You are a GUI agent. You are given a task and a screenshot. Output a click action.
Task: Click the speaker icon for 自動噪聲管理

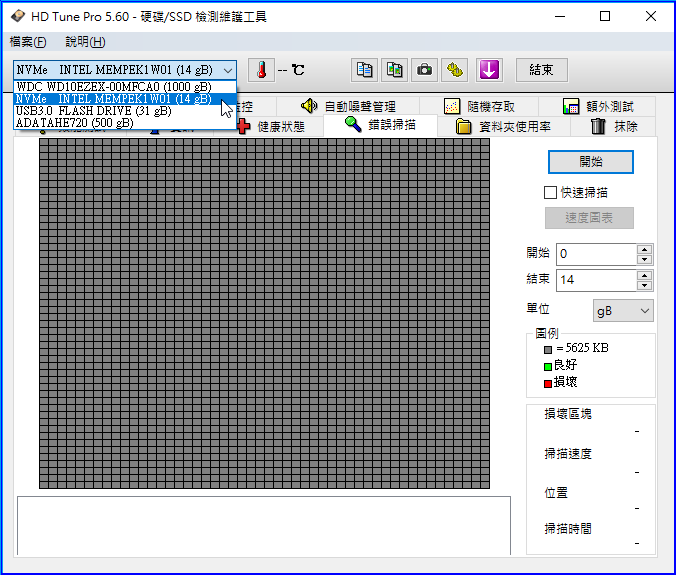309,106
